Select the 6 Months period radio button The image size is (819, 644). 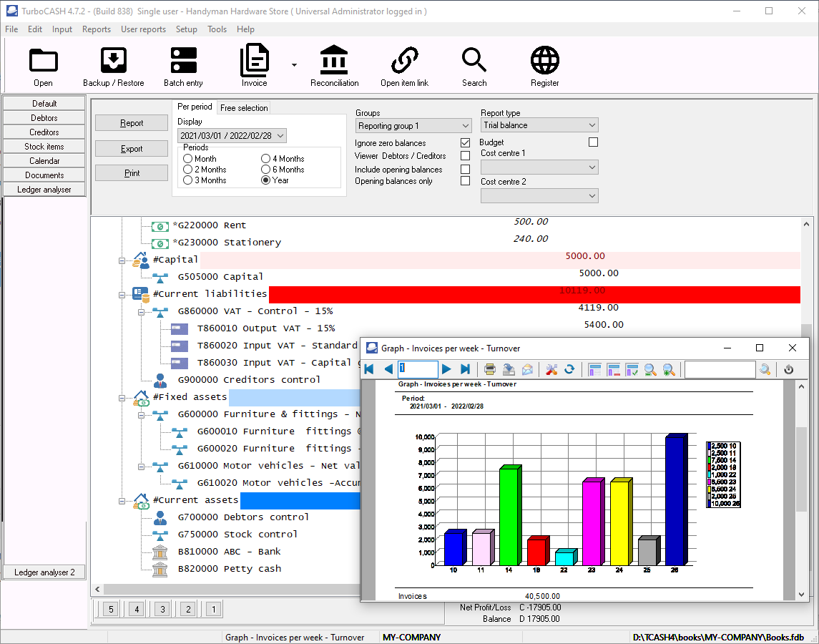pos(266,170)
